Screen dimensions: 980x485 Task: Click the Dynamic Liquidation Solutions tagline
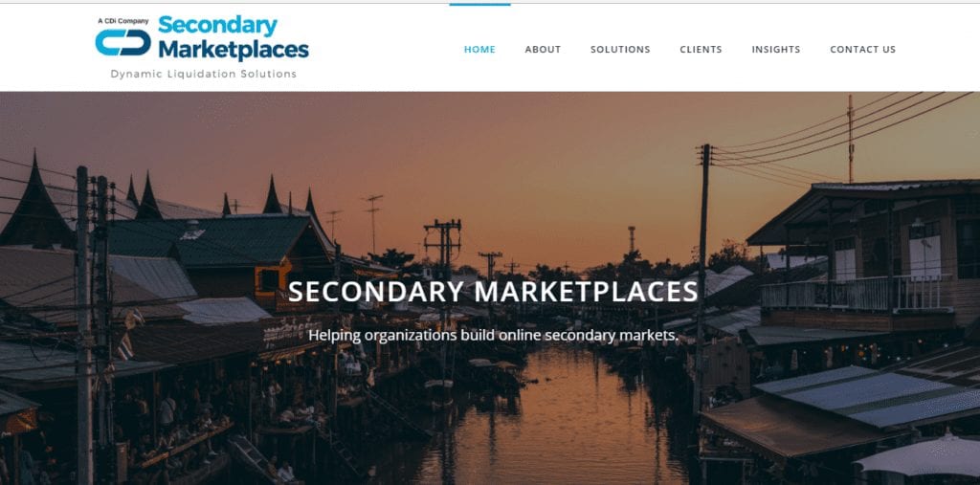click(x=203, y=74)
